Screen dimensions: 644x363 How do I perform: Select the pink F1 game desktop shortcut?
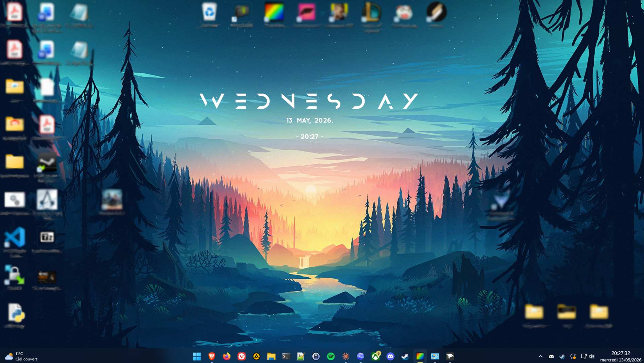(306, 15)
